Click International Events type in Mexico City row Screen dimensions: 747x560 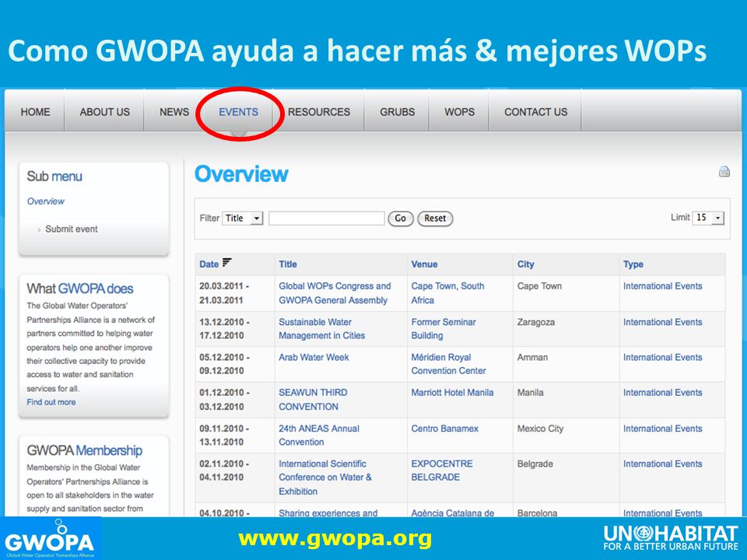pos(663,429)
